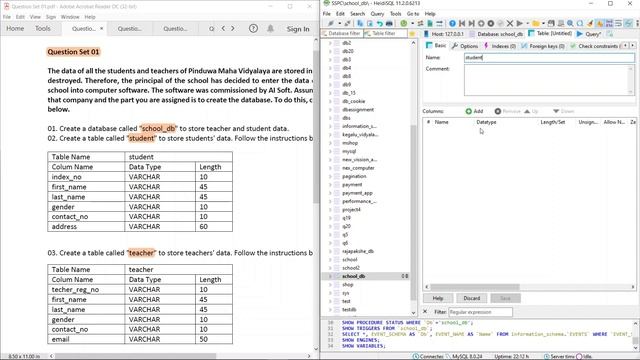This screenshot has height=360, width=640.
Task: Click the Save button in table editor
Action: coord(505,298)
